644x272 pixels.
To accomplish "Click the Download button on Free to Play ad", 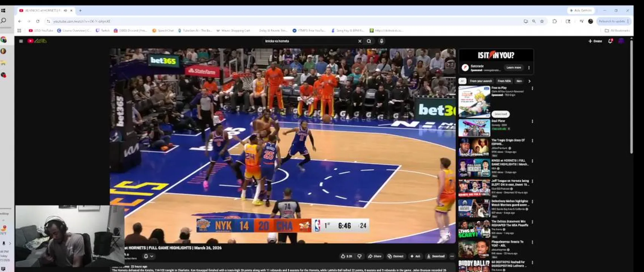I will 500,114.
